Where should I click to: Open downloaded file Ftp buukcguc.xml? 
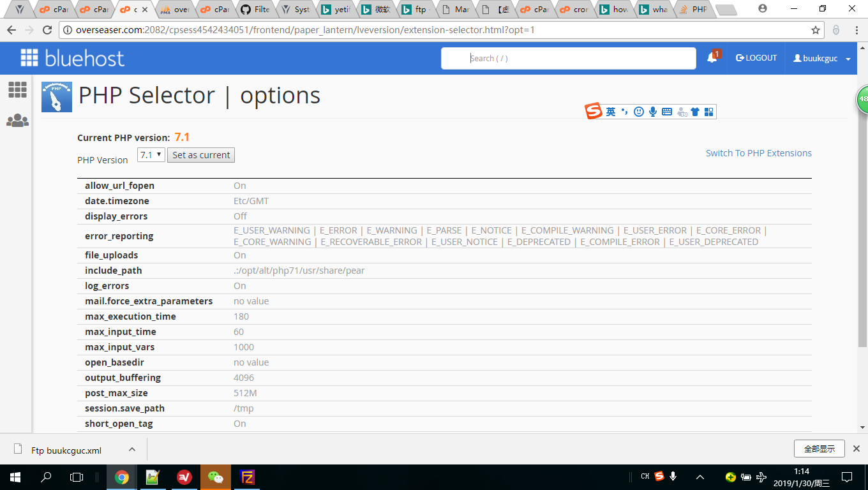[x=66, y=450]
